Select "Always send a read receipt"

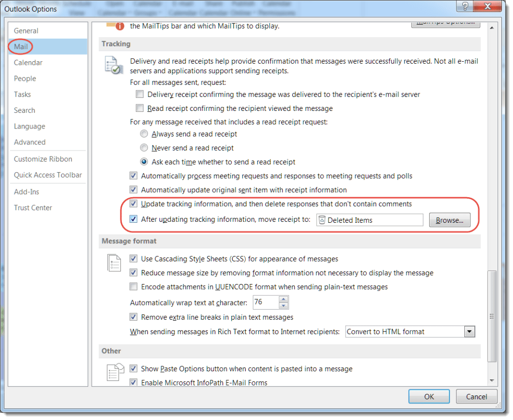pyautogui.click(x=144, y=133)
